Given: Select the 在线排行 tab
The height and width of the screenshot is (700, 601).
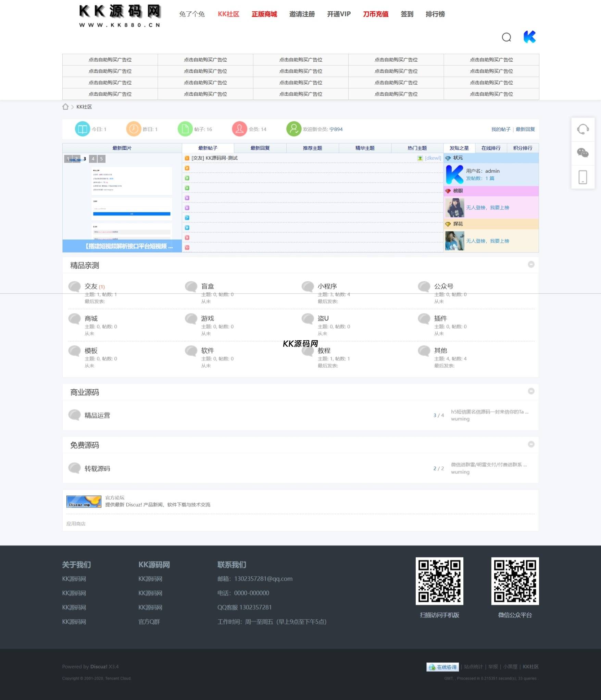Looking at the screenshot, I should [x=491, y=148].
